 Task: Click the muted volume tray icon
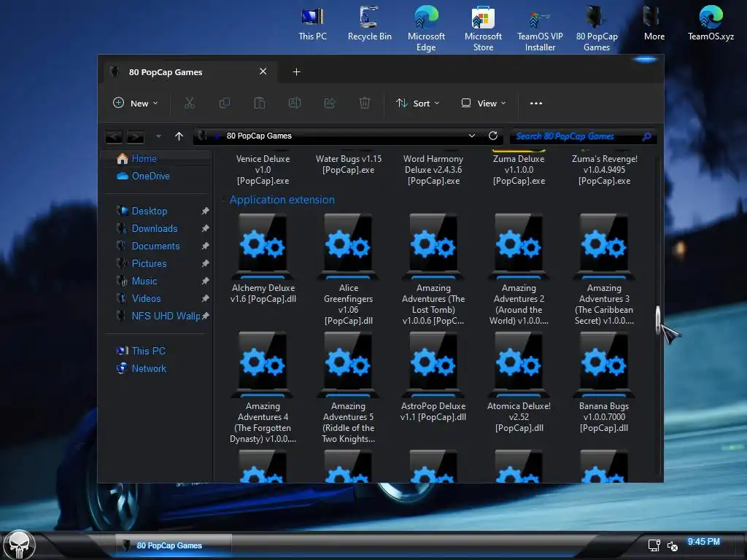(672, 546)
